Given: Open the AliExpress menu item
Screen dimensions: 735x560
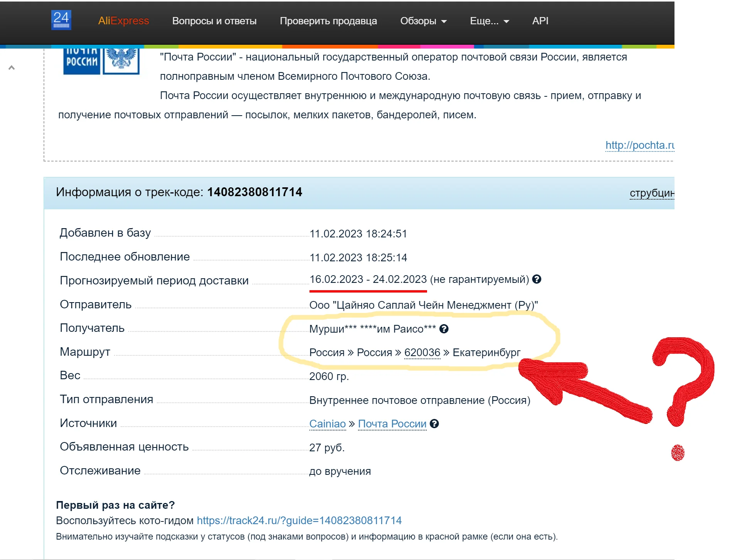Looking at the screenshot, I should point(123,21).
